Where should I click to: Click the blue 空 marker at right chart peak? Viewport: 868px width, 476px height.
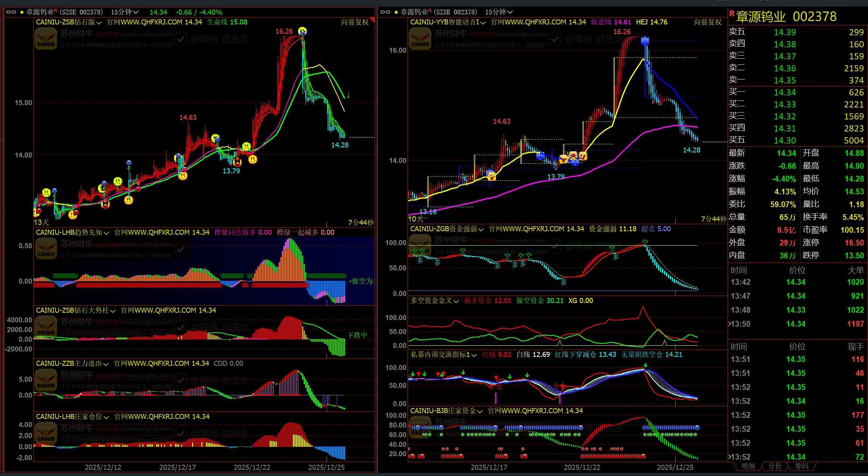(645, 40)
